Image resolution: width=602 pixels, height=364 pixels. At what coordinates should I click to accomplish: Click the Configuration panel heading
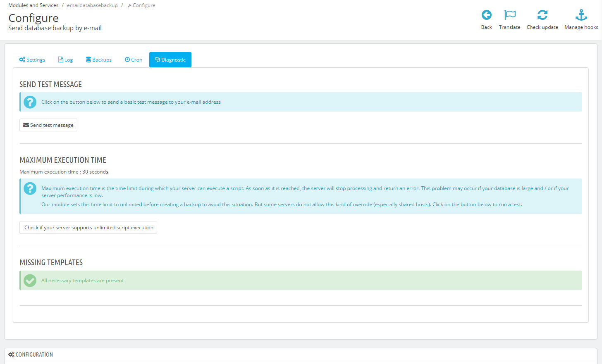[x=34, y=354]
